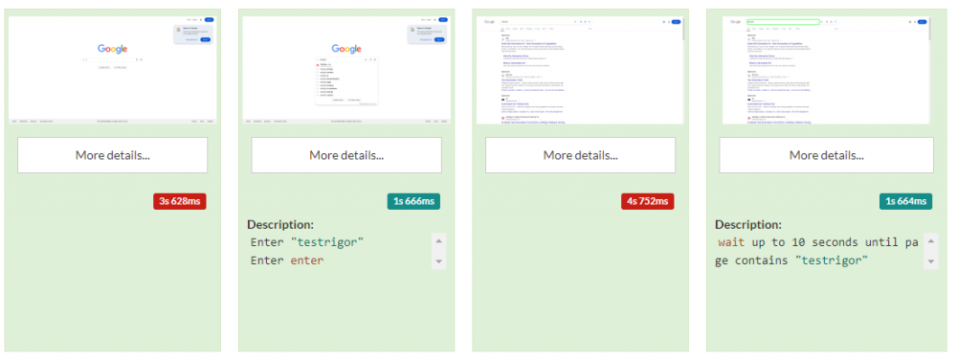Click More details in the first step card
980x363 pixels.
(x=113, y=155)
